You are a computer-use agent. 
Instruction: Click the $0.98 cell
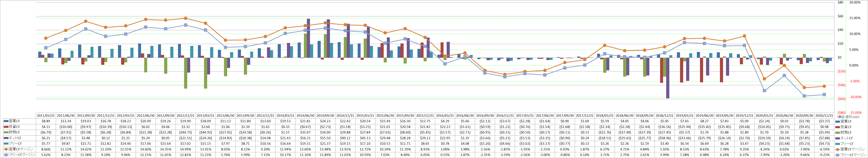click(825, 127)
